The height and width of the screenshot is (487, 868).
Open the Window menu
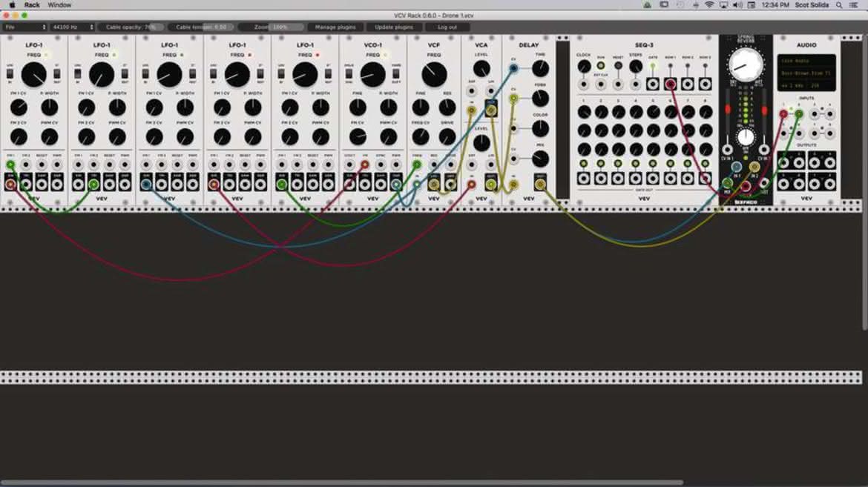coord(59,5)
